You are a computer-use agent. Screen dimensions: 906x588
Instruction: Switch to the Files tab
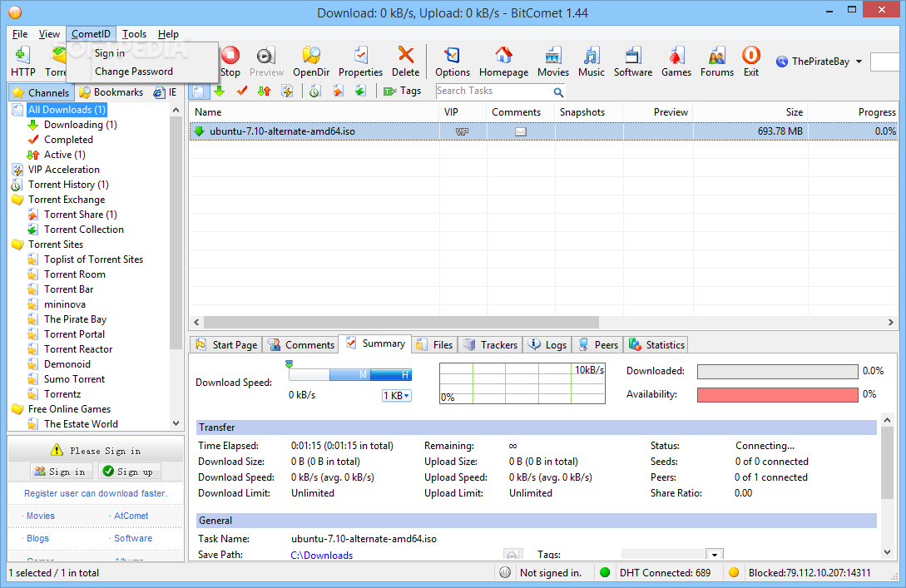point(434,345)
